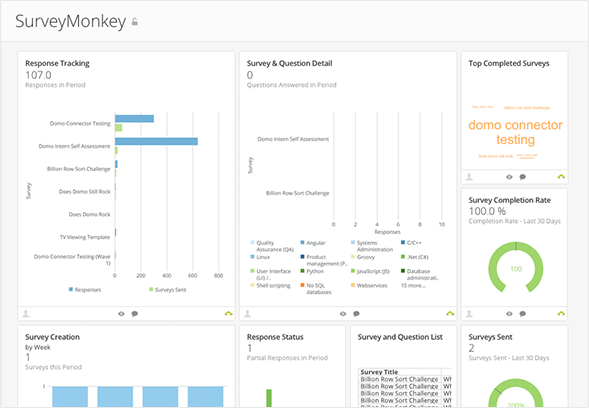Image resolution: width=589 pixels, height=408 pixels.
Task: Click 'Billion Row Sort Challenge' label in Response Tracking
Action: 79,169
